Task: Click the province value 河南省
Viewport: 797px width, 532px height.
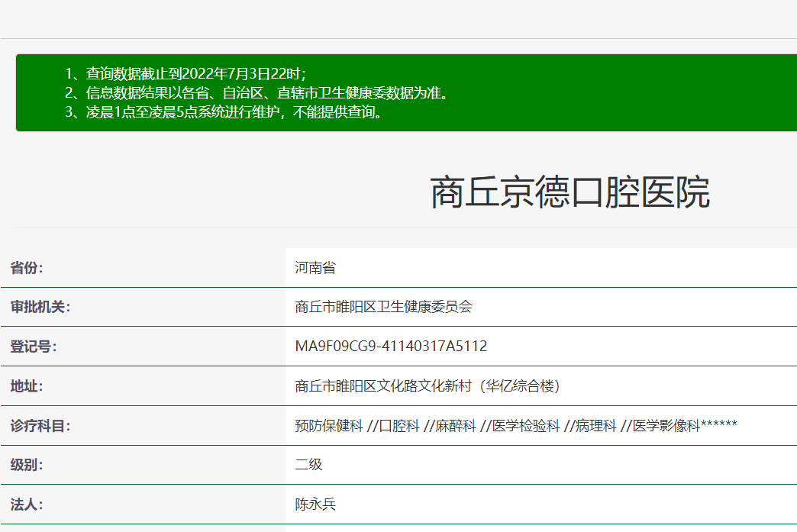Action: tap(315, 268)
